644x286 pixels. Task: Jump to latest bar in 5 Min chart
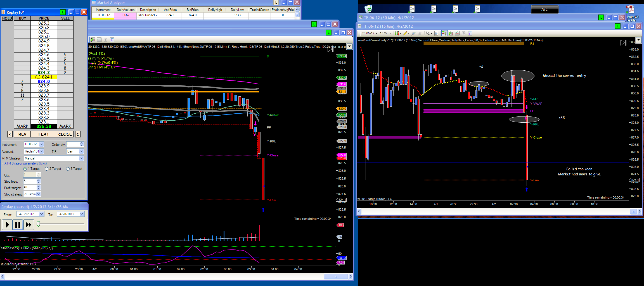tap(330, 49)
